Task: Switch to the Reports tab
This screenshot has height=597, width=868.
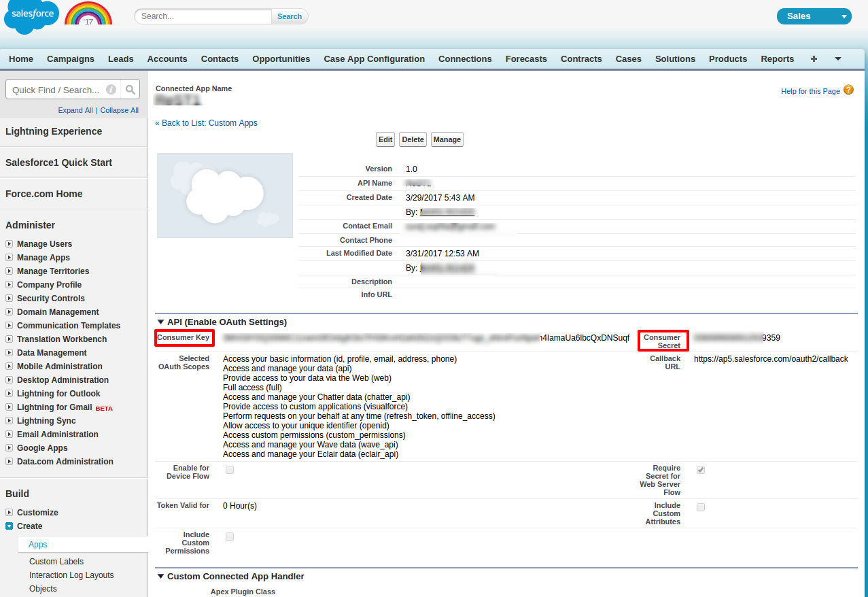Action: coord(777,59)
